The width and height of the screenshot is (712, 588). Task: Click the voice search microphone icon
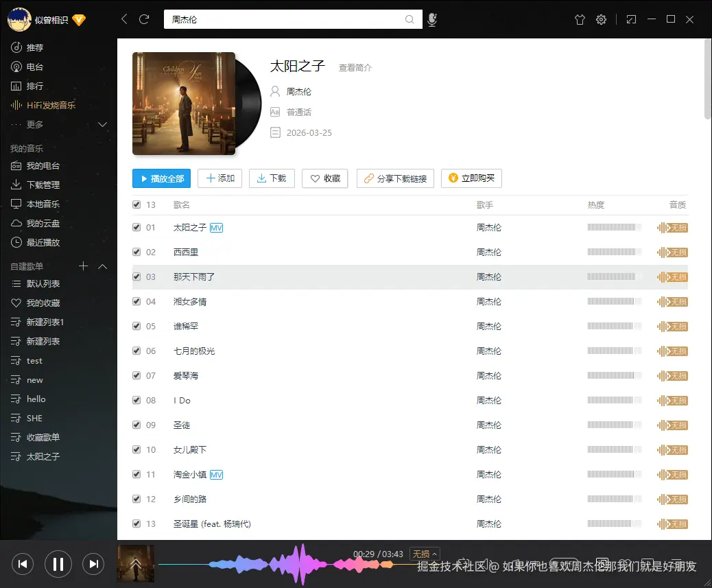pyautogui.click(x=432, y=19)
